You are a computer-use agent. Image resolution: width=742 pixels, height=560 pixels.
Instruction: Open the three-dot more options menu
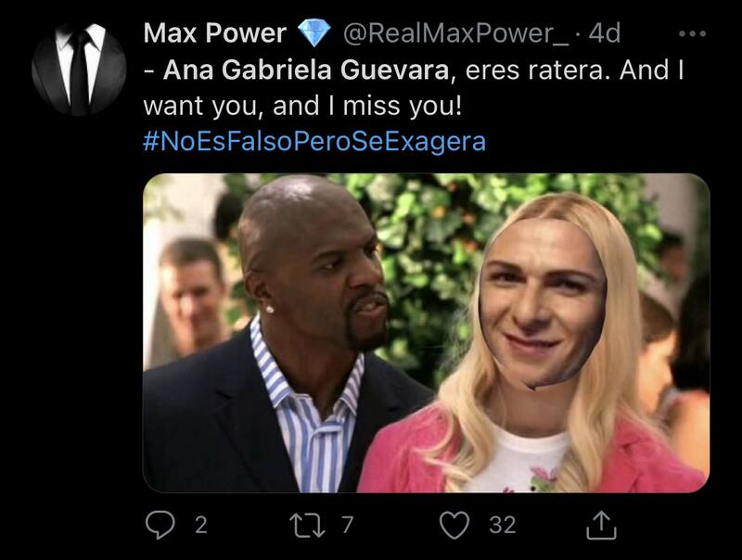click(692, 33)
